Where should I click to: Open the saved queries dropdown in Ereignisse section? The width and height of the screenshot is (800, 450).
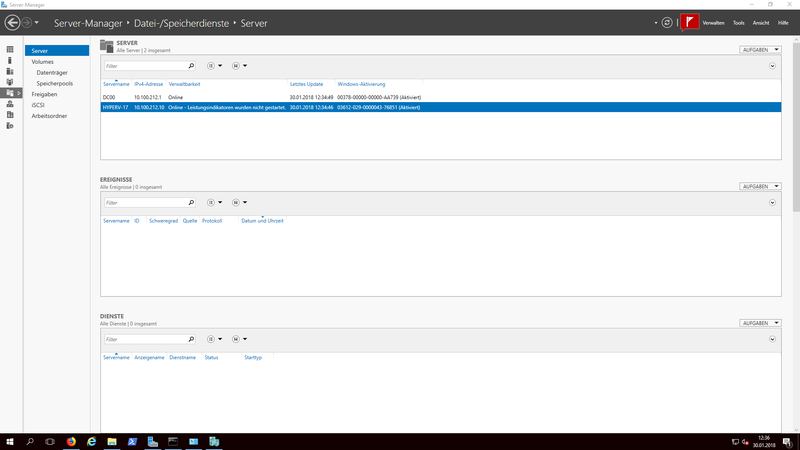(239, 203)
